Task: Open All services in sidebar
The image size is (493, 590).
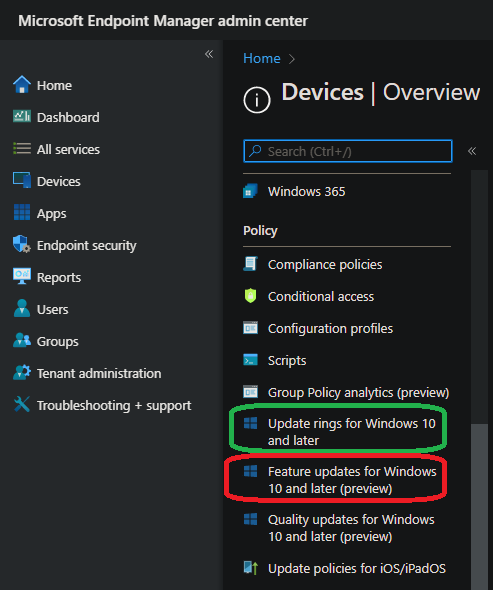Action: (68, 149)
